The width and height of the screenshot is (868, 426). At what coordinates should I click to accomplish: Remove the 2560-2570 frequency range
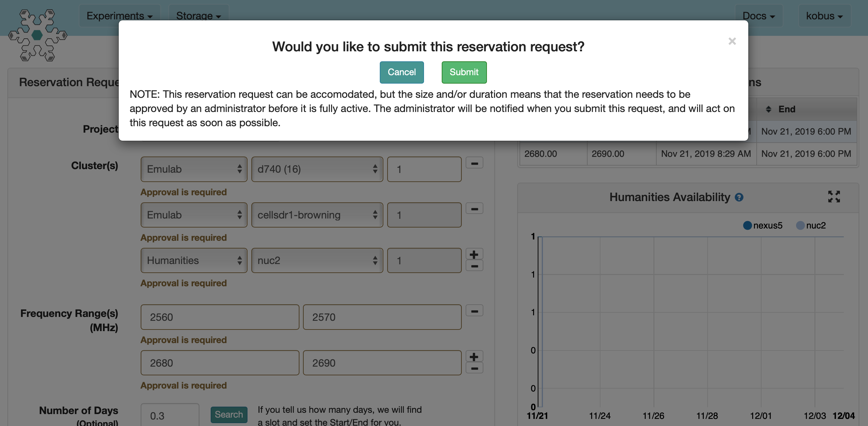coord(474,311)
